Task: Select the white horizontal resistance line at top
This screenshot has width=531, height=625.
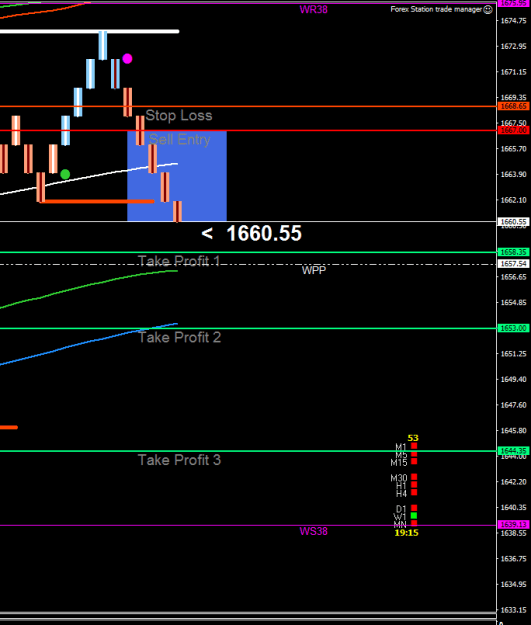Action: click(x=89, y=31)
